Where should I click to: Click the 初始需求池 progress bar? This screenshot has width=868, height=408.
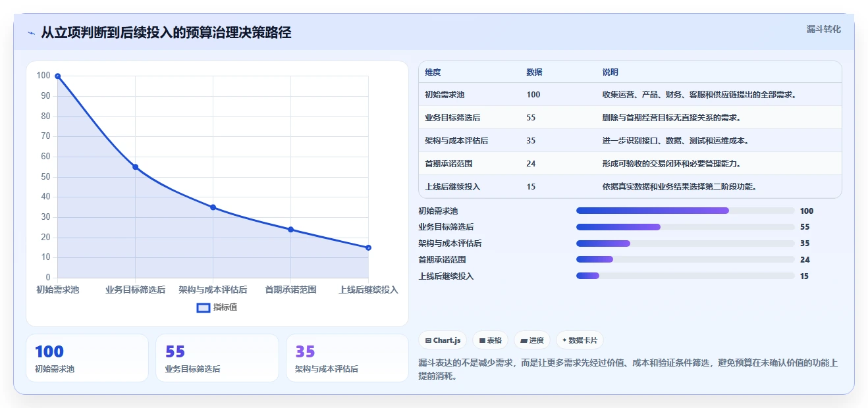pyautogui.click(x=686, y=211)
